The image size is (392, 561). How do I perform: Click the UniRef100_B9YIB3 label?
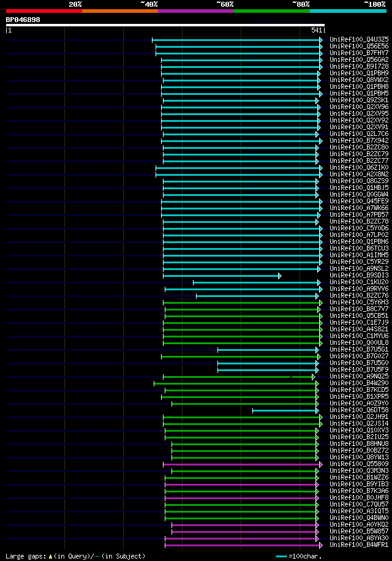pyautogui.click(x=359, y=484)
